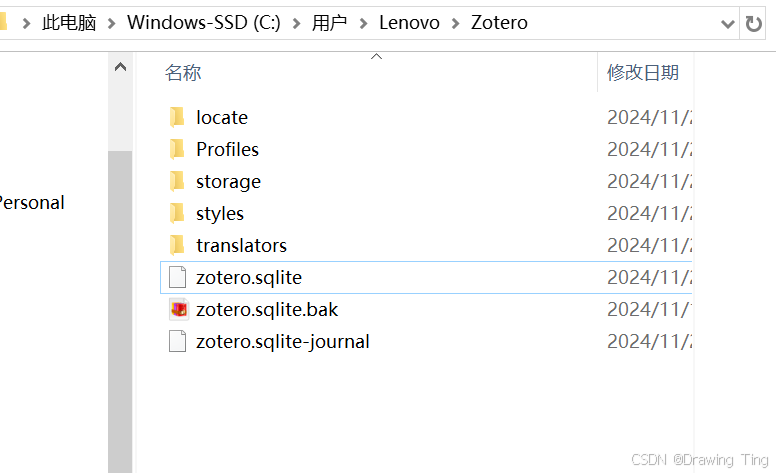776x473 pixels.
Task: Click the zotero.sqlite.bak file icon
Action: coord(179,309)
